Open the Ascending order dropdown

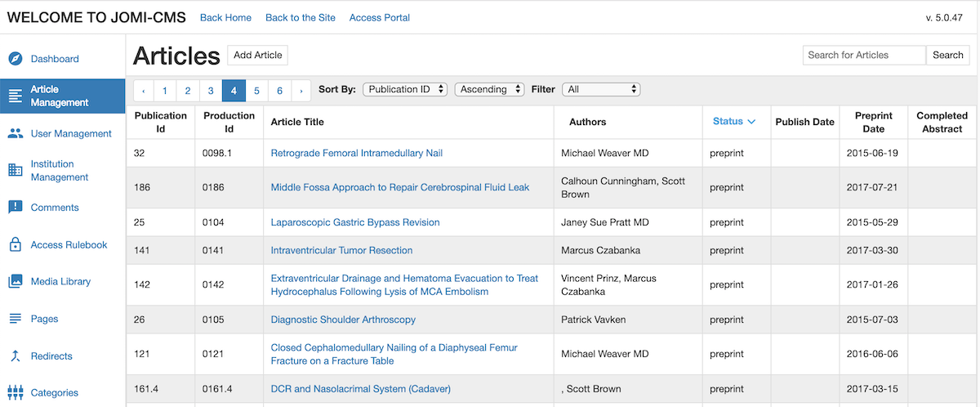click(489, 89)
